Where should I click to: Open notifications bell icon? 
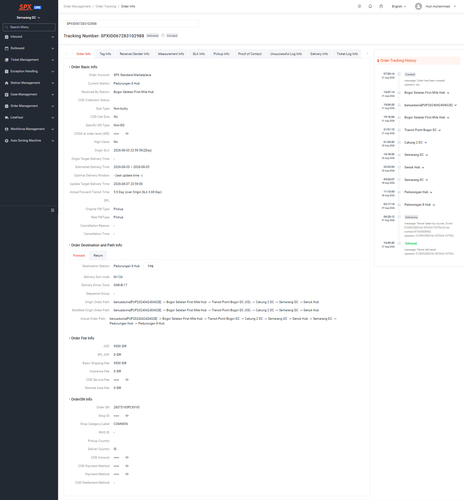(x=370, y=6)
